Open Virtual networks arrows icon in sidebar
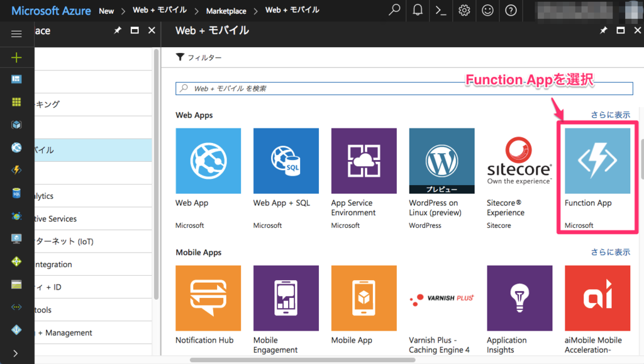The height and width of the screenshot is (364, 644). (x=16, y=307)
